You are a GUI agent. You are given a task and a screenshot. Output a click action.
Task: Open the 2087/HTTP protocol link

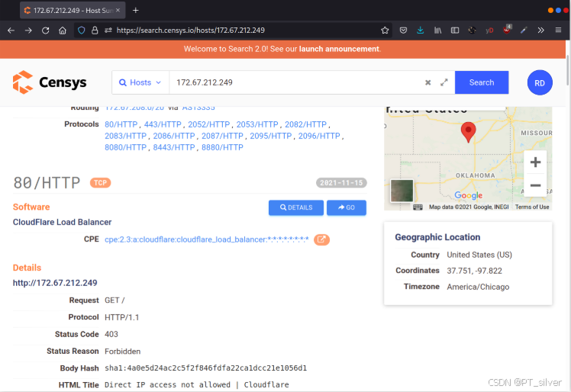coord(222,136)
